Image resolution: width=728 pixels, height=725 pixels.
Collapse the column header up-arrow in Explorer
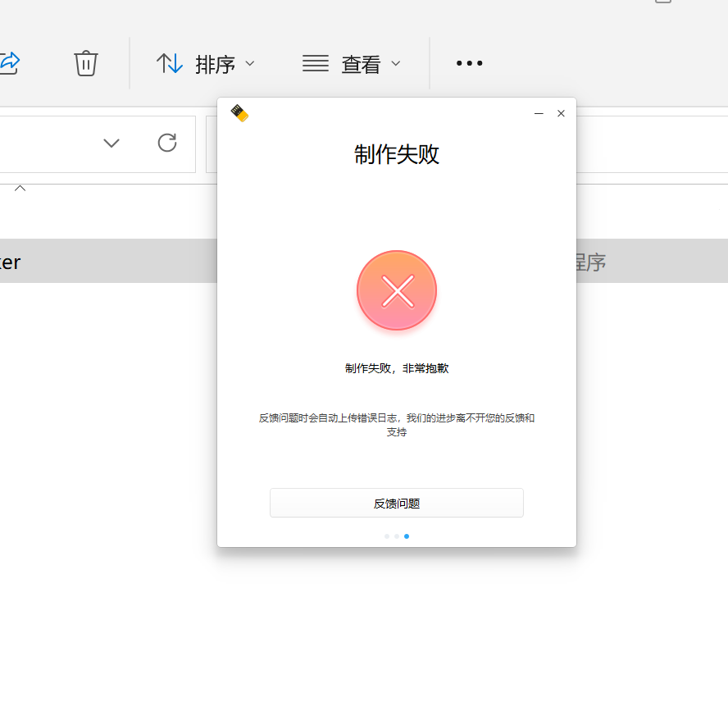[20, 188]
